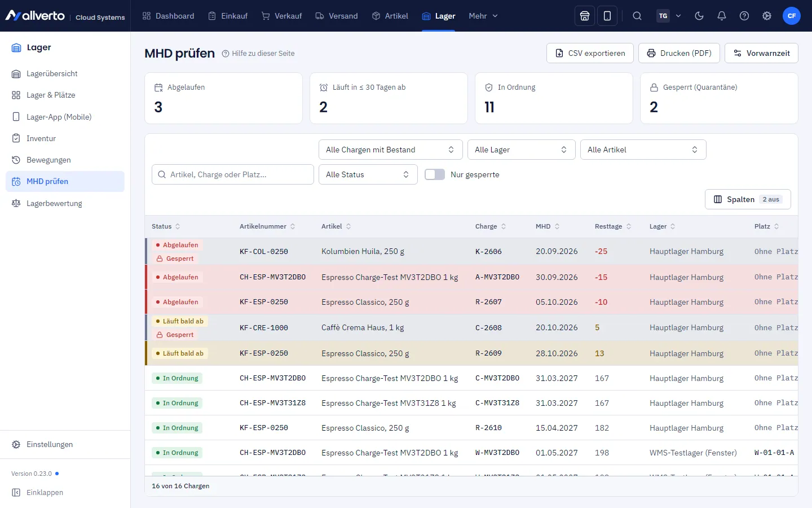Viewport: 812px width, 508px height.
Task: Open Lager-App (Mobile) in sidebar
Action: pos(65,117)
